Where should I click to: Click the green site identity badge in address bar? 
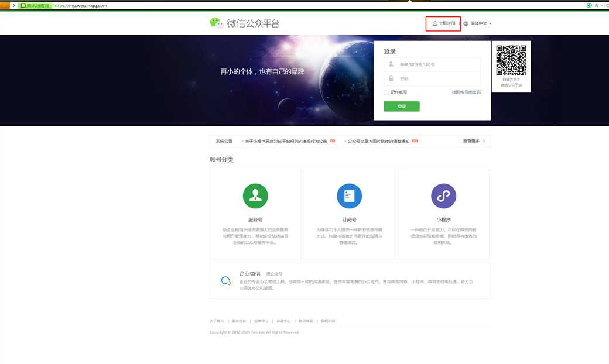click(x=35, y=5)
